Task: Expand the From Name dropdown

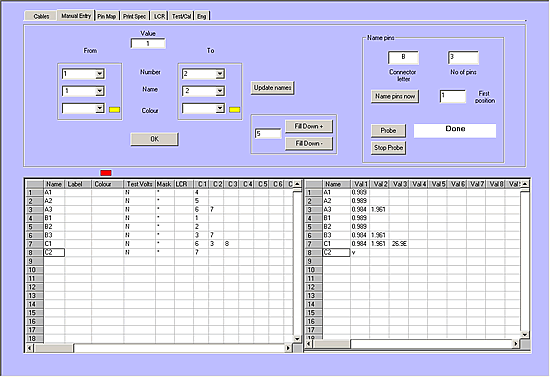Action: tap(100, 91)
